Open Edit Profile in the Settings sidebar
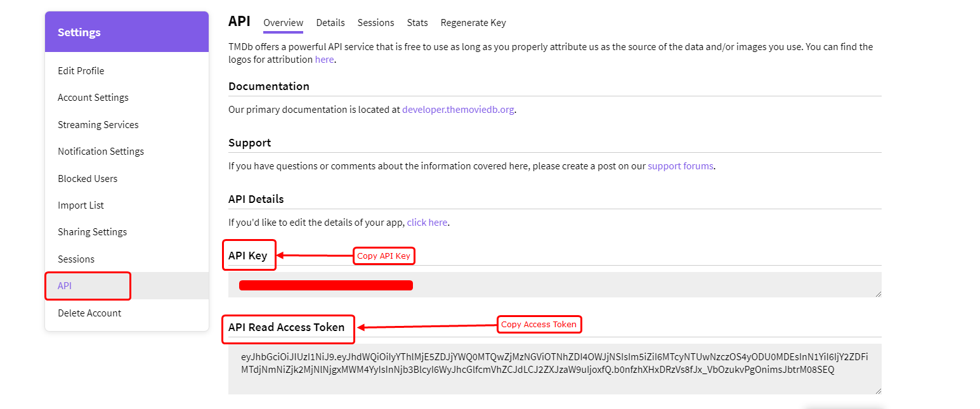 (x=81, y=71)
